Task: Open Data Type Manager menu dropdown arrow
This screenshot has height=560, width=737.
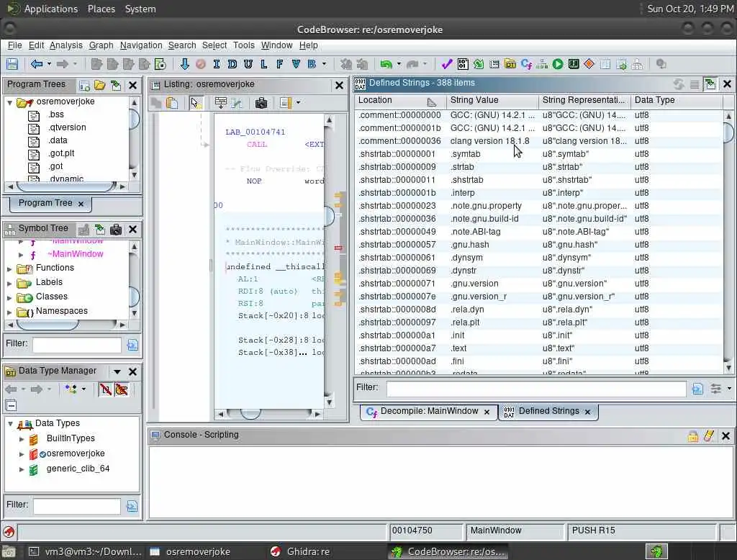Action: 117,371
